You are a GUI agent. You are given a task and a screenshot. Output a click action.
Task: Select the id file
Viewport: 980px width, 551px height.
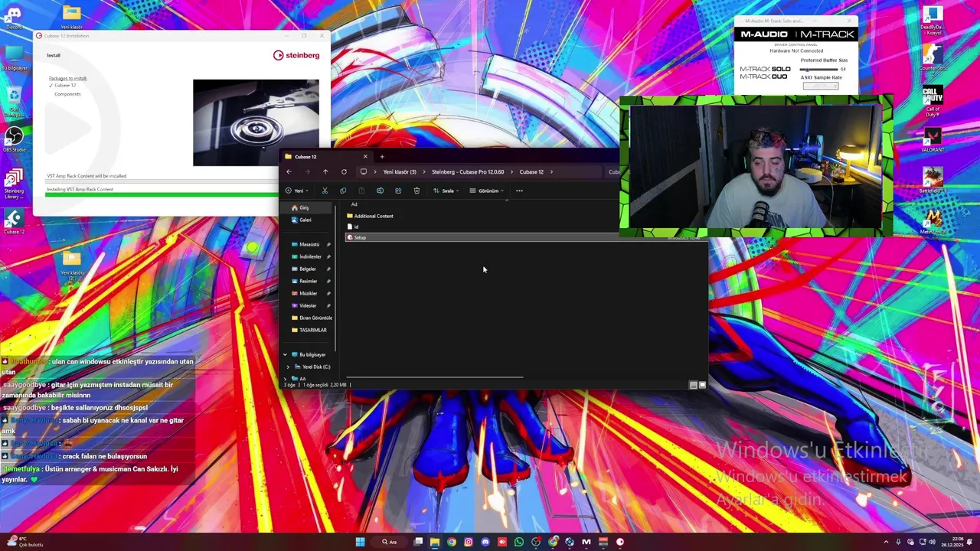[x=354, y=227]
